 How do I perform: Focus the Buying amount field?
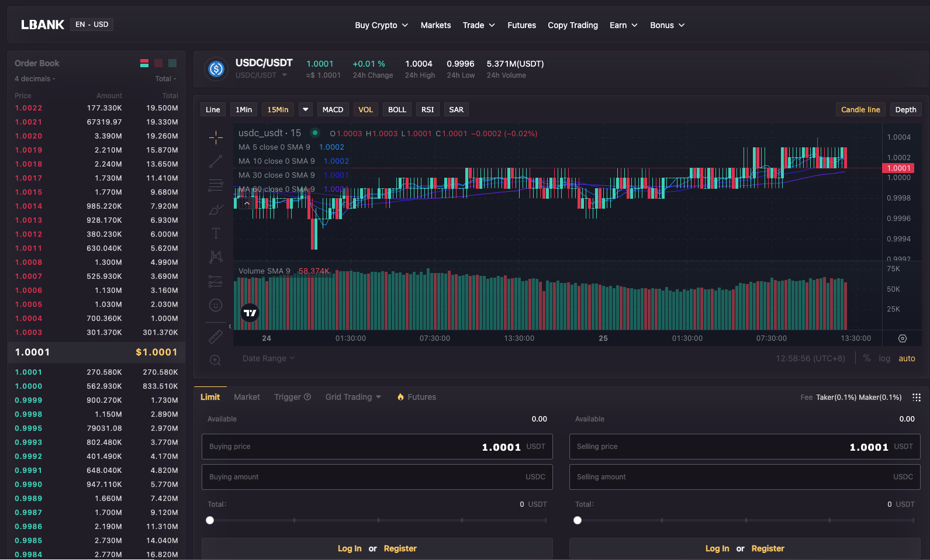[x=377, y=477]
